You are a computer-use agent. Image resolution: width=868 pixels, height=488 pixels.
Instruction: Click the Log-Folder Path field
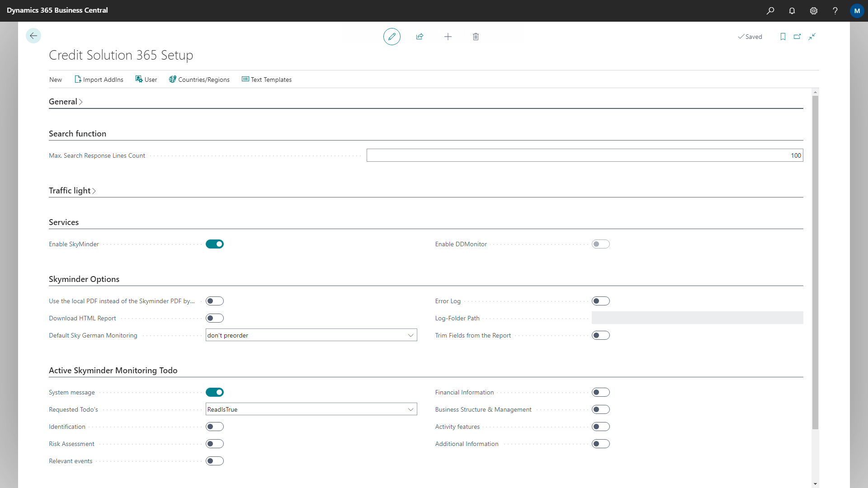click(697, 318)
